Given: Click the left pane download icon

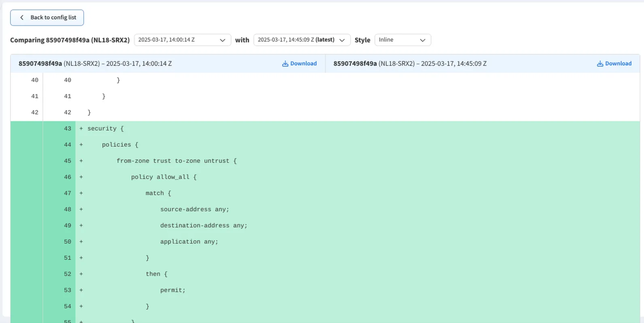Looking at the screenshot, I should 285,63.
